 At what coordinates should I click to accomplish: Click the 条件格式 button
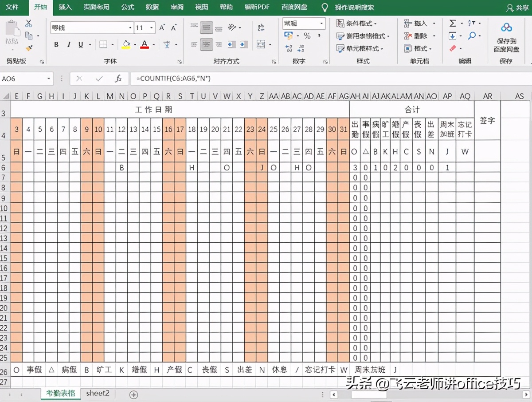coord(356,24)
